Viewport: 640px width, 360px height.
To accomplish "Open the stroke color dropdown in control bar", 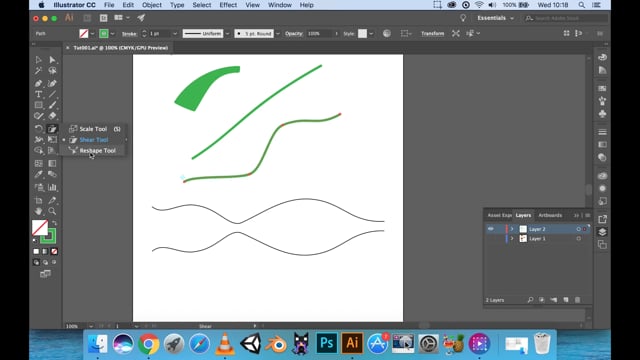I will pyautogui.click(x=112, y=34).
